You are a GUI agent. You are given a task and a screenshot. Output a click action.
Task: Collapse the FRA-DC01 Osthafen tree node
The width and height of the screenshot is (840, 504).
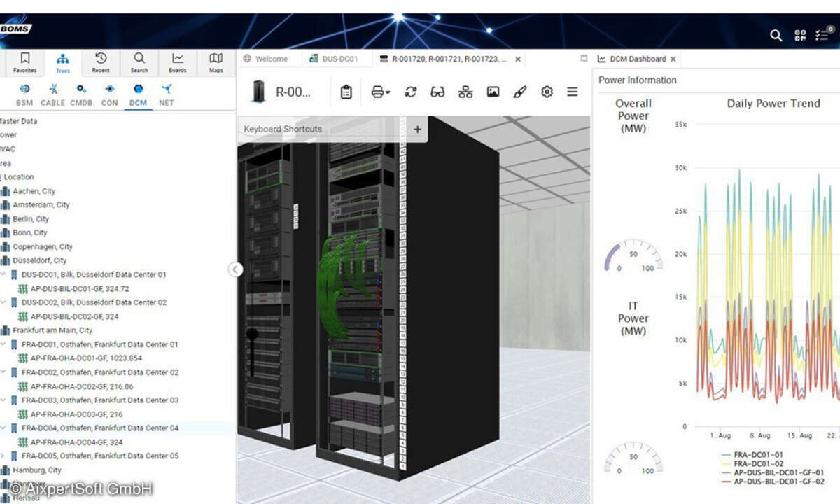click(x=4, y=344)
